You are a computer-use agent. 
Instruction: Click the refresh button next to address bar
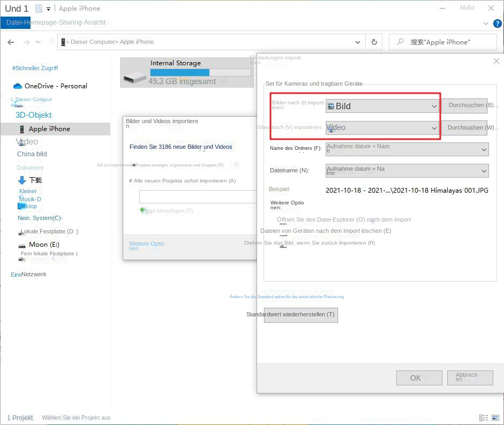tap(374, 42)
